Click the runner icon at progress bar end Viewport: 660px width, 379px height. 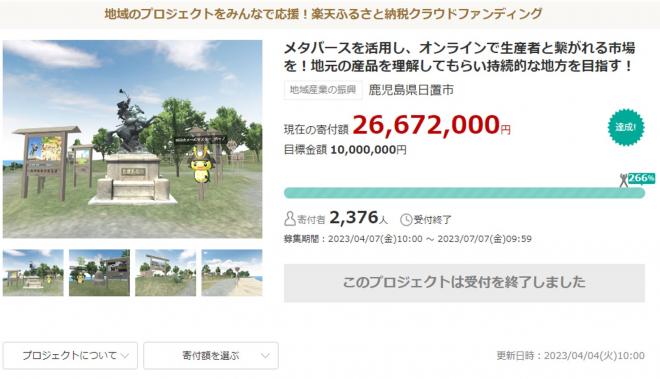623,181
